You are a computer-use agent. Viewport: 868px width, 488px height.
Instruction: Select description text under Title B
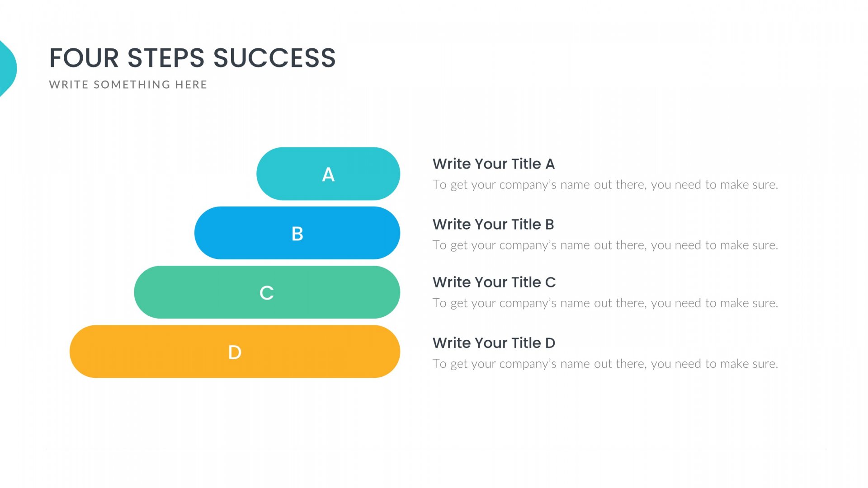coord(605,245)
